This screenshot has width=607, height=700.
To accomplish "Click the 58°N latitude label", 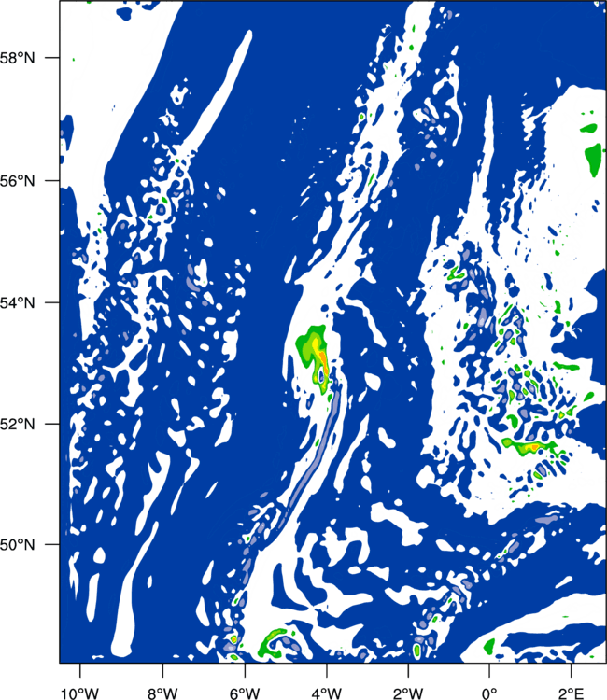I will pos(18,58).
